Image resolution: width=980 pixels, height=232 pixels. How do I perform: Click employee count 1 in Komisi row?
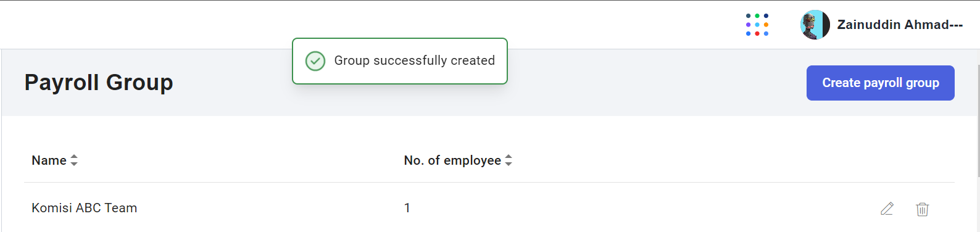pos(407,208)
